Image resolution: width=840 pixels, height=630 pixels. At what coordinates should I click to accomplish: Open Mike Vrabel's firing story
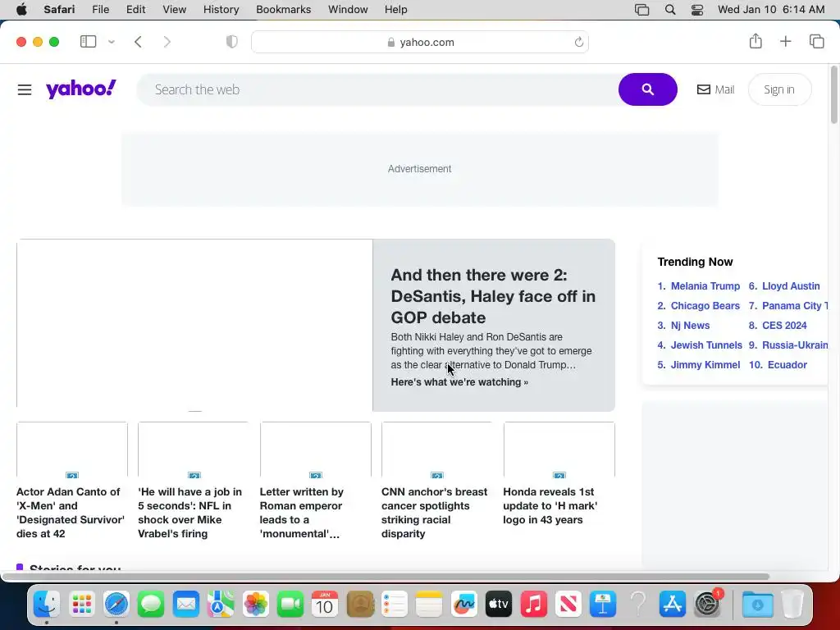point(190,513)
